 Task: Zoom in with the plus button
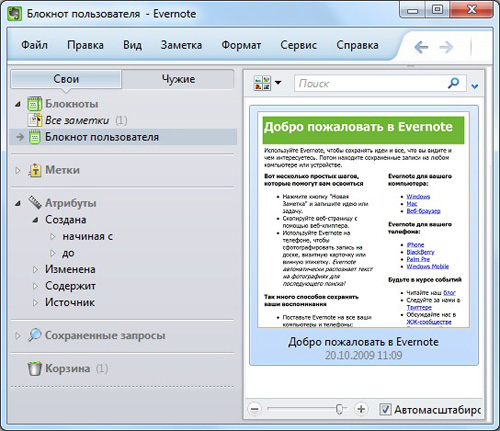click(361, 409)
